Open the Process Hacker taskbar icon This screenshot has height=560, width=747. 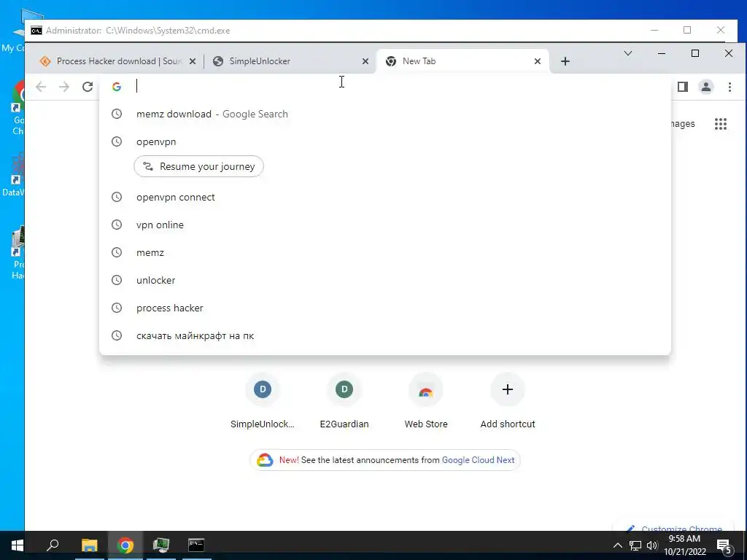coord(161,545)
